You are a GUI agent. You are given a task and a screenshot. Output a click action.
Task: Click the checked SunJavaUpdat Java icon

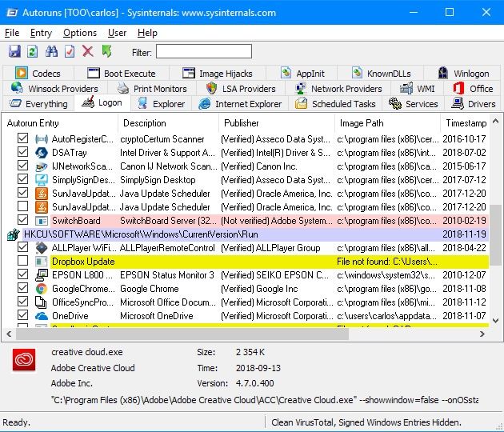[x=42, y=194]
